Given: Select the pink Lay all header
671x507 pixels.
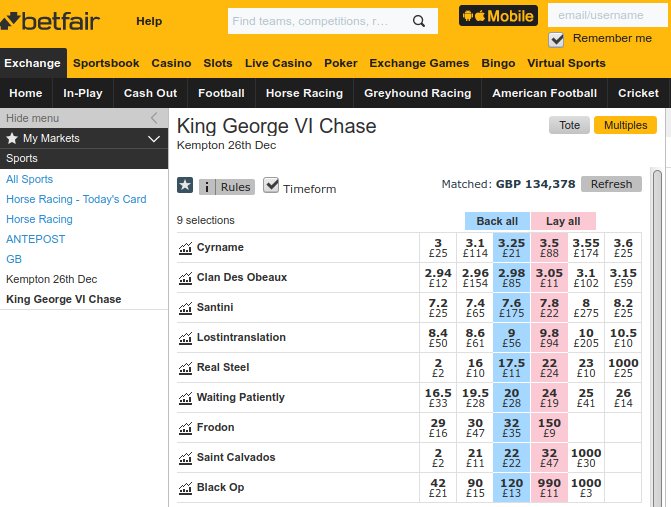Looking at the screenshot, I should point(563,221).
